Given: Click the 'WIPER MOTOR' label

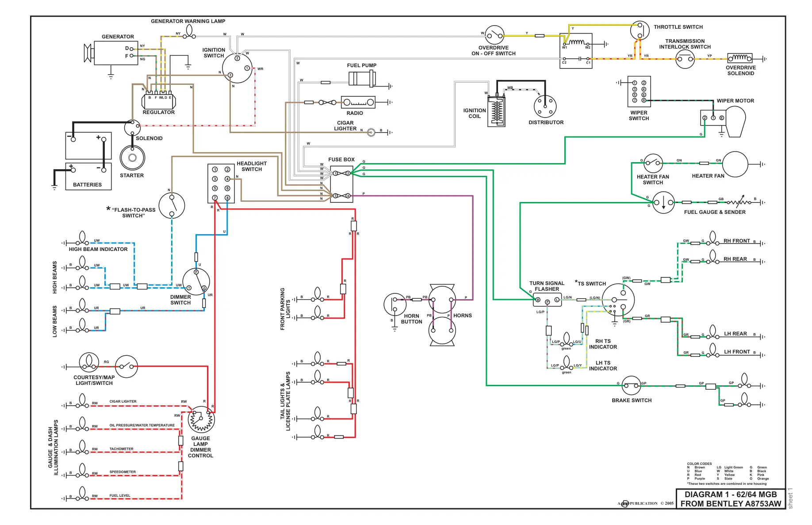Looking at the screenshot, I should coord(735,101).
